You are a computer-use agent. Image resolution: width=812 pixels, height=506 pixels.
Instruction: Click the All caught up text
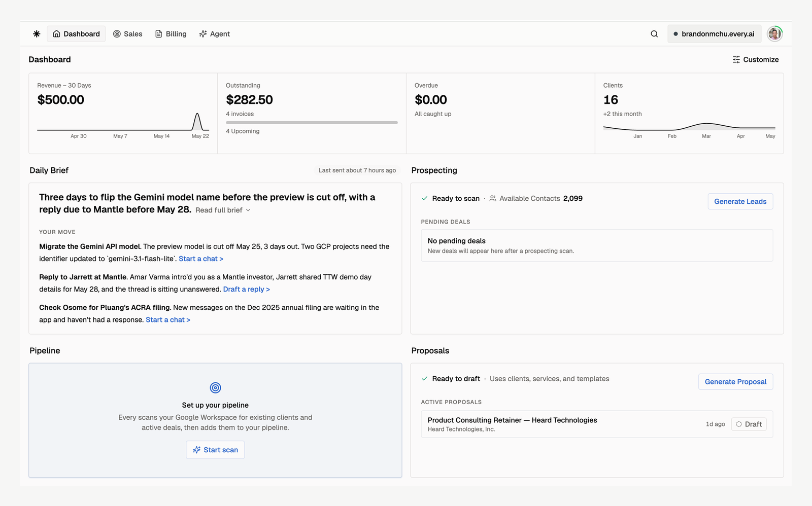tap(433, 114)
